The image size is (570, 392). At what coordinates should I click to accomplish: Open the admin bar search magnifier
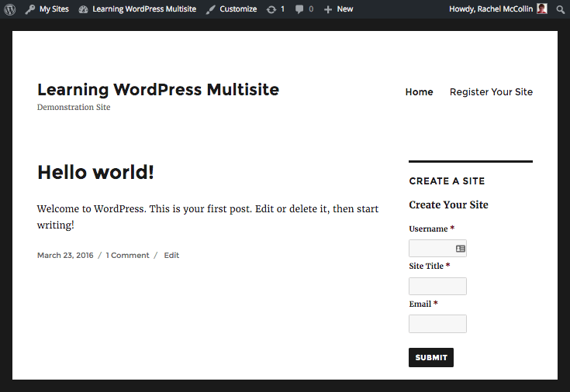click(x=560, y=9)
